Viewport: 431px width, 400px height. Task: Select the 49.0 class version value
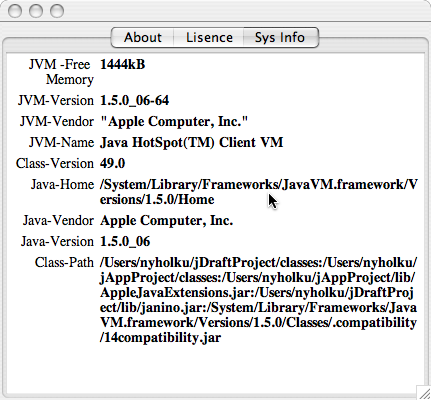pos(113,163)
